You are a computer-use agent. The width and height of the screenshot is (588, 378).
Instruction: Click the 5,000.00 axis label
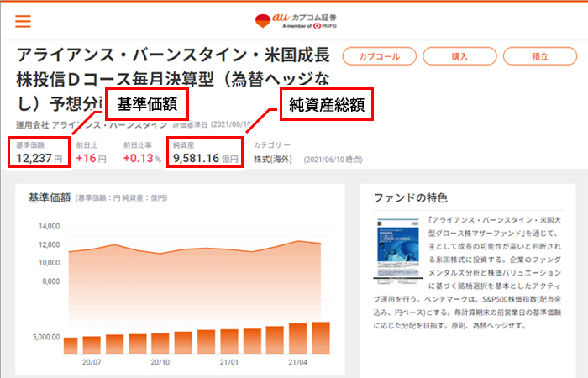(x=46, y=337)
